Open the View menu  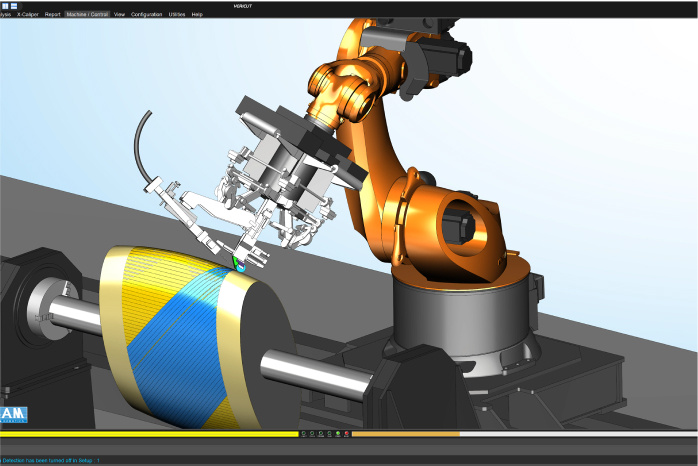point(120,15)
